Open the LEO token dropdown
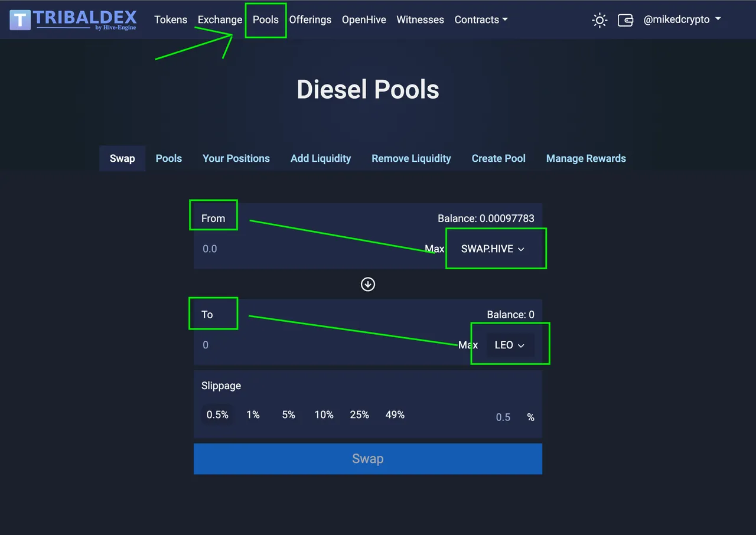Viewport: 756px width, 535px height. tap(510, 345)
